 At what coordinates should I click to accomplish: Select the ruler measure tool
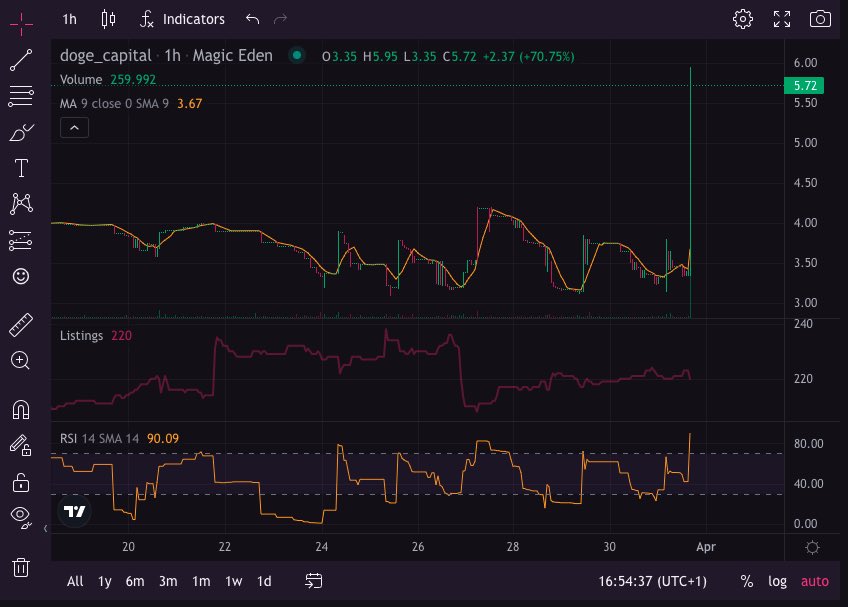point(21,325)
